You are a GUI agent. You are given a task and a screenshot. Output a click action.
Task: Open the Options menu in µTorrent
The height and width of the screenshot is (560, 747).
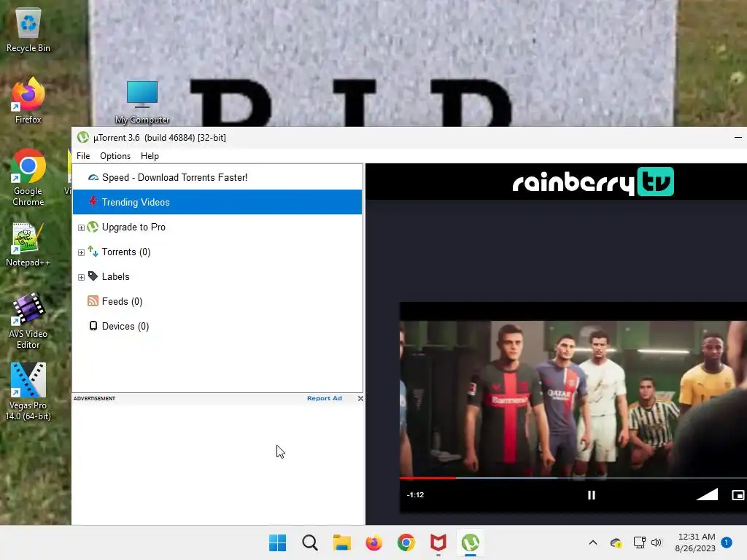[x=115, y=156]
